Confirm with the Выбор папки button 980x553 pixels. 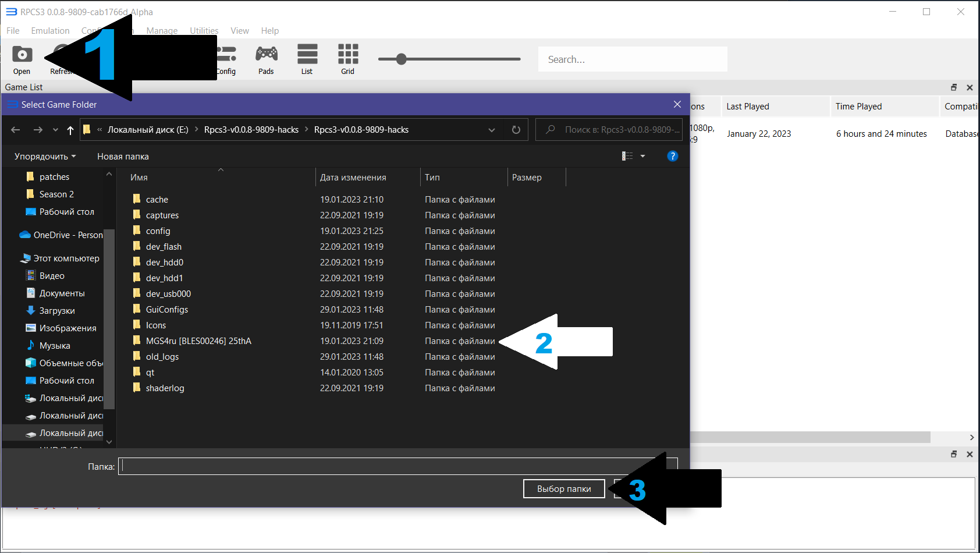pyautogui.click(x=564, y=489)
